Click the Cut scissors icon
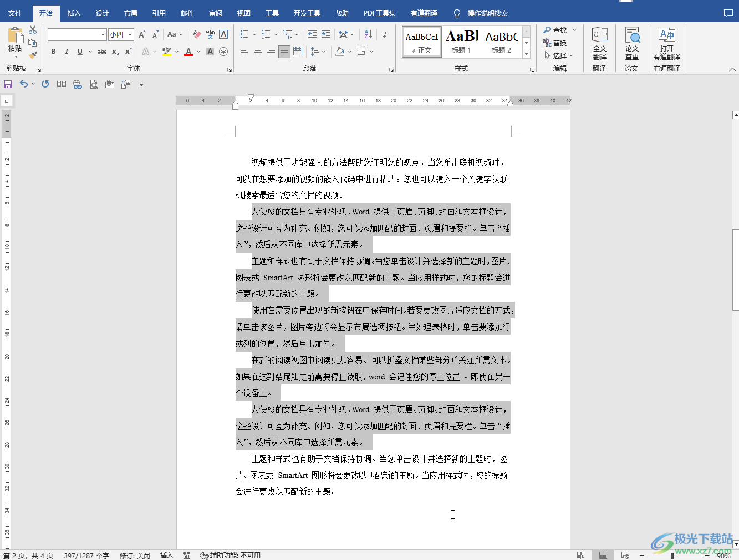The width and height of the screenshot is (739, 560). [x=33, y=30]
